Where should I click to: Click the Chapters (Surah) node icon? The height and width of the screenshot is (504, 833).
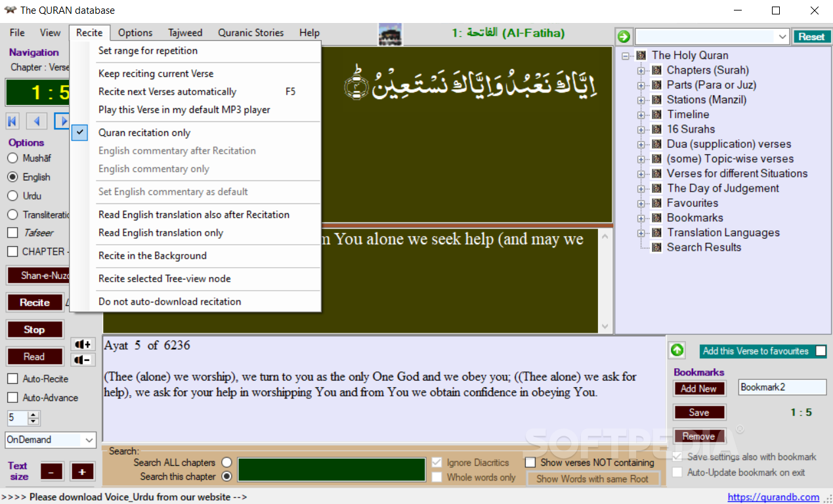[x=656, y=70]
